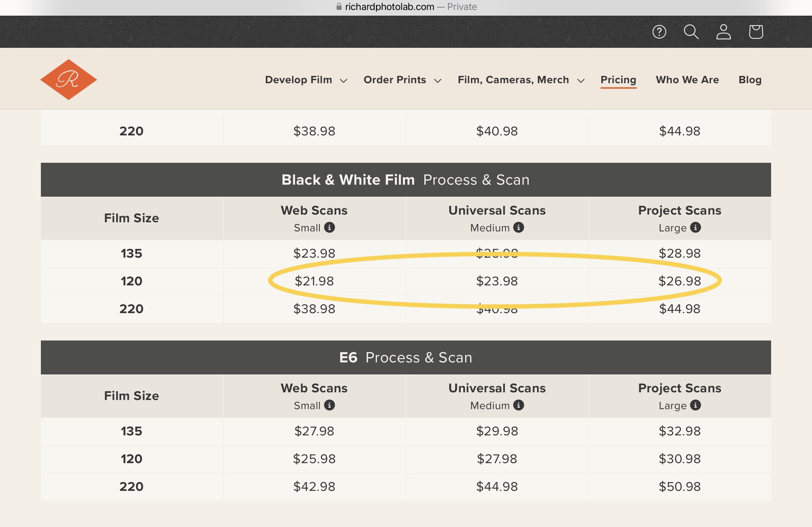Open info icon beside Small in E6 table

point(329,405)
